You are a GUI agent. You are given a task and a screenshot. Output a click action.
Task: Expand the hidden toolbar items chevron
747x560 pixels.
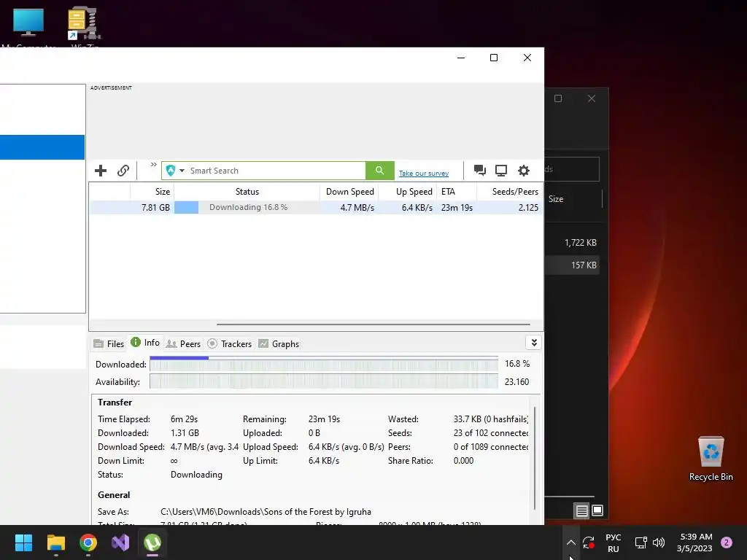click(153, 165)
